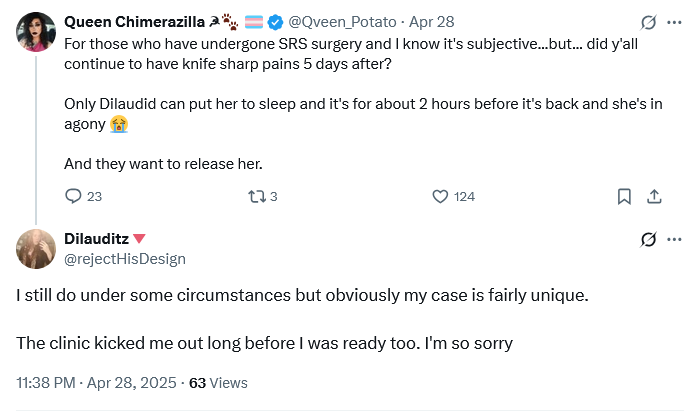
Task: Bookmark Queen Chimerazilla's post
Action: (x=624, y=196)
